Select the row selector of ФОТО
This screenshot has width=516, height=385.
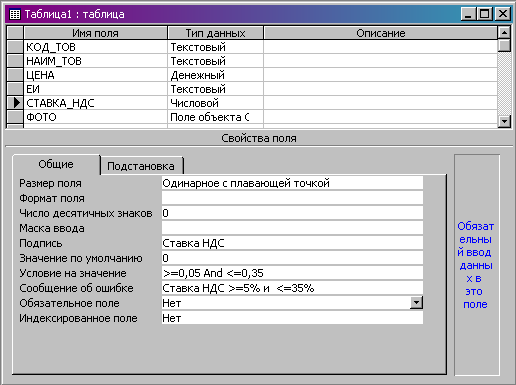tap(15, 117)
